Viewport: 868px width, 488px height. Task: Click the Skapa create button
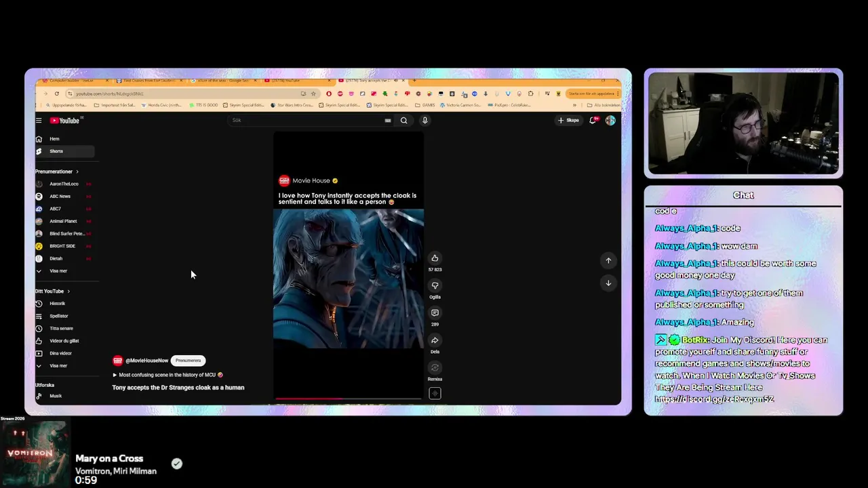(x=568, y=120)
